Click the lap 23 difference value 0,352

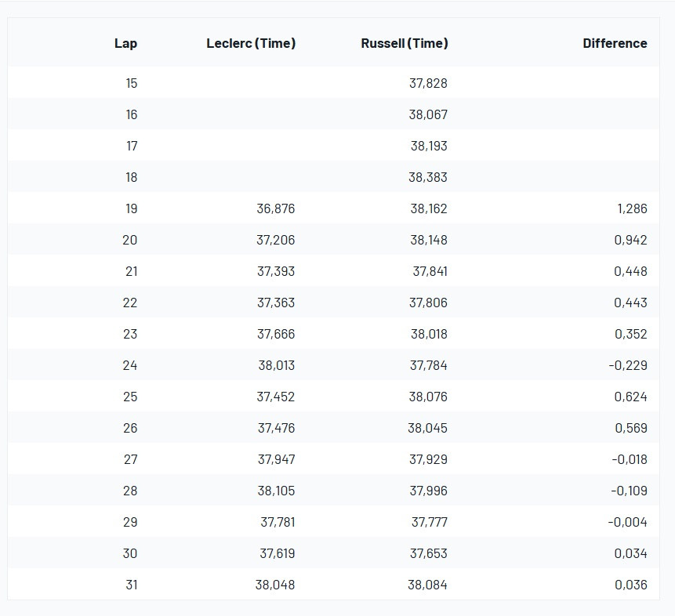631,334
